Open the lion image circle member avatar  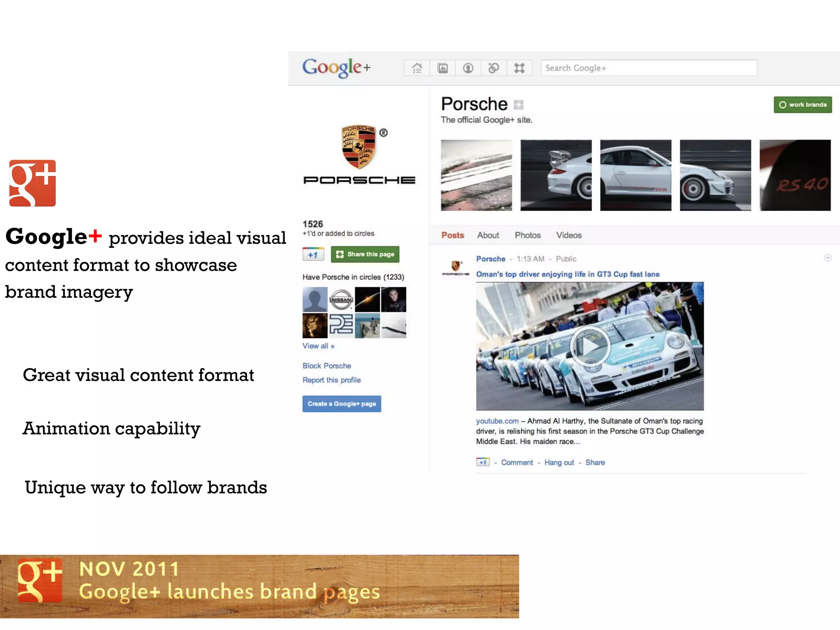click(315, 326)
